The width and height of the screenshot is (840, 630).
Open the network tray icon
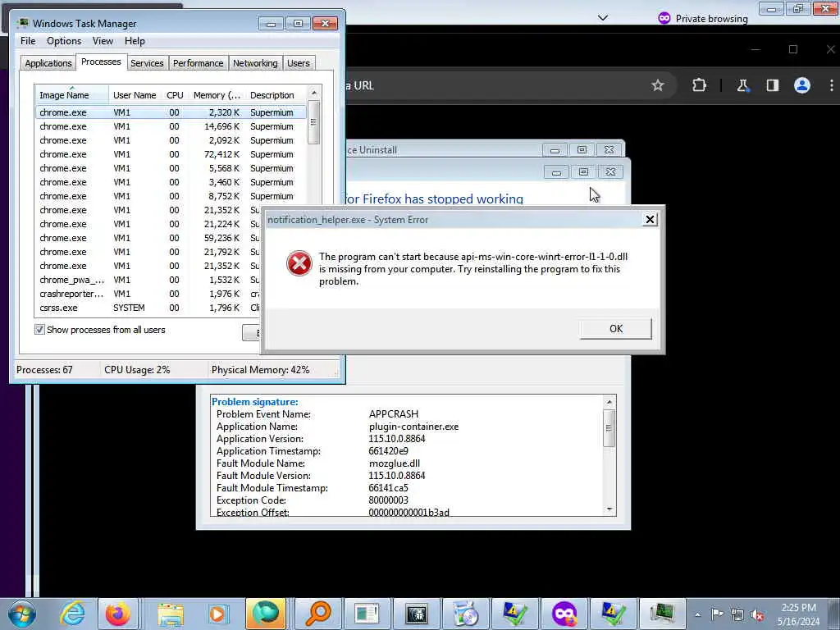tap(737, 614)
